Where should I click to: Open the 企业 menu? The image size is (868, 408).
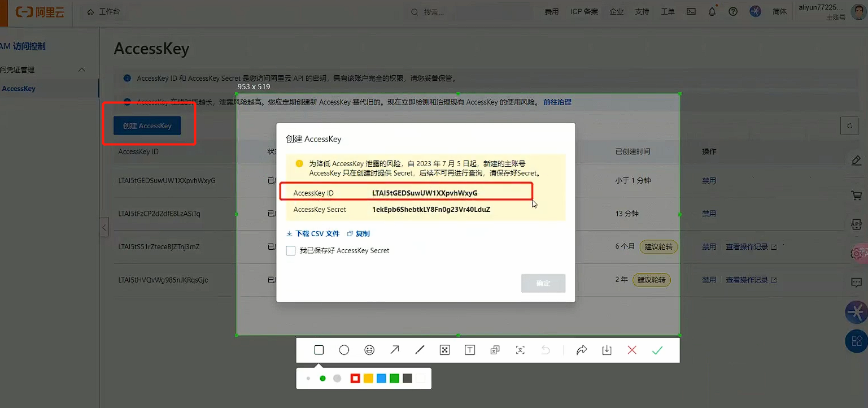coord(617,11)
